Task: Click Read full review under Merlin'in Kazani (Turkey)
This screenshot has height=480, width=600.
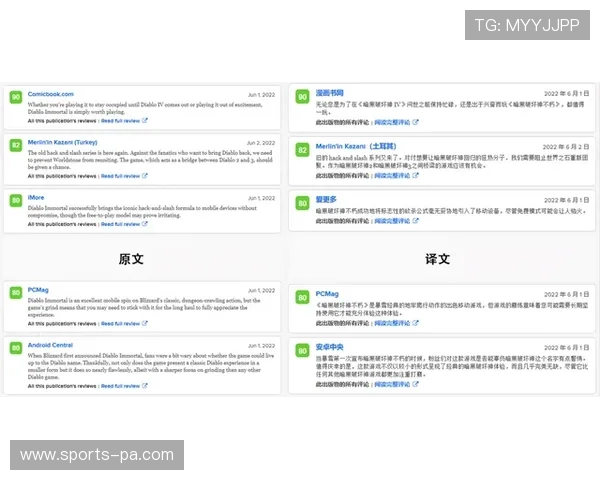Action: pos(120,176)
